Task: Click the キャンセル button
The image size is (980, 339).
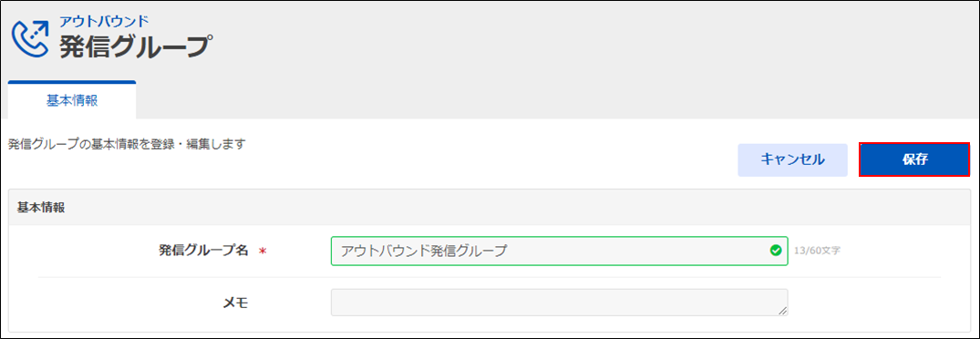Action: (x=792, y=159)
